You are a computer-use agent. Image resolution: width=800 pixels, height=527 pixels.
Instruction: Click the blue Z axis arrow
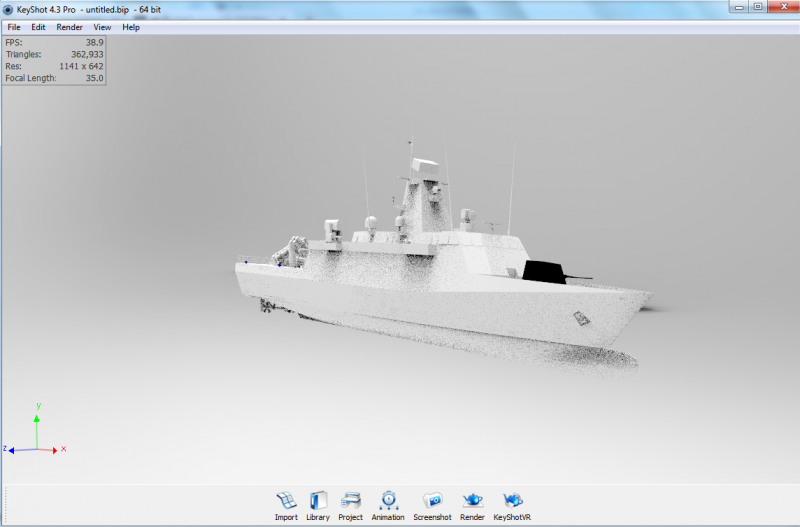11,450
